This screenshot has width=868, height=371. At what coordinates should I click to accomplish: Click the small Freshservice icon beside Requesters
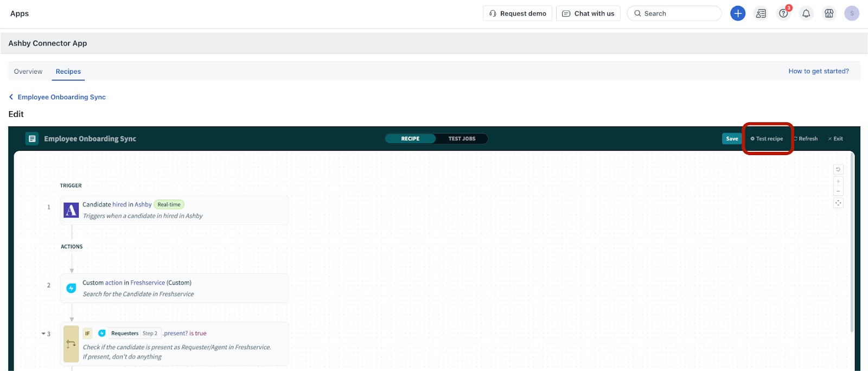point(101,334)
